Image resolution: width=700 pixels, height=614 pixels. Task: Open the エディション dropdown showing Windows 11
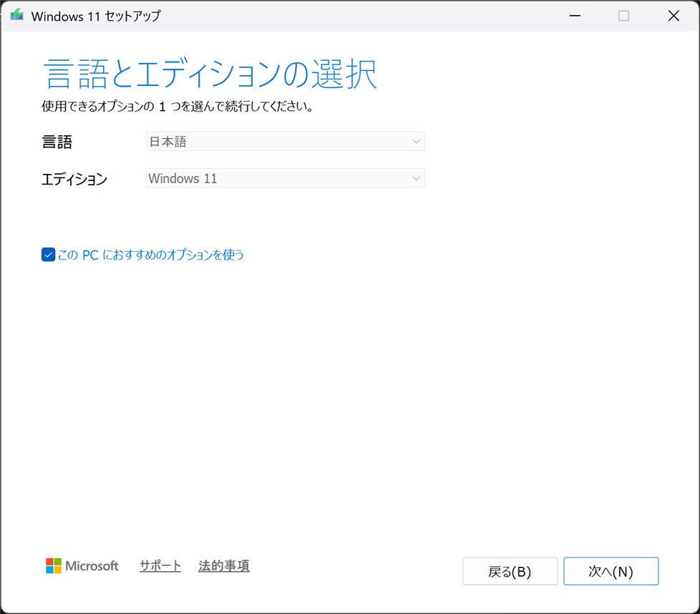pyautogui.click(x=286, y=178)
